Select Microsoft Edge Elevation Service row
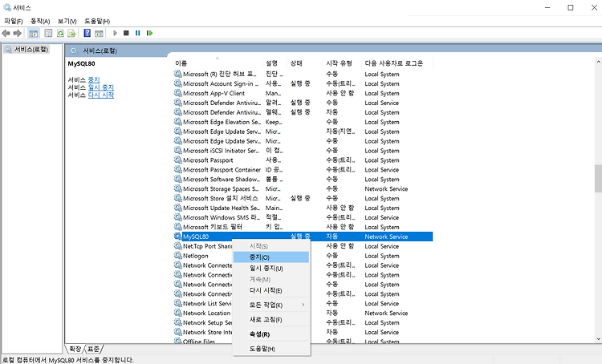Image resolution: width=602 pixels, height=364 pixels. tap(303, 122)
